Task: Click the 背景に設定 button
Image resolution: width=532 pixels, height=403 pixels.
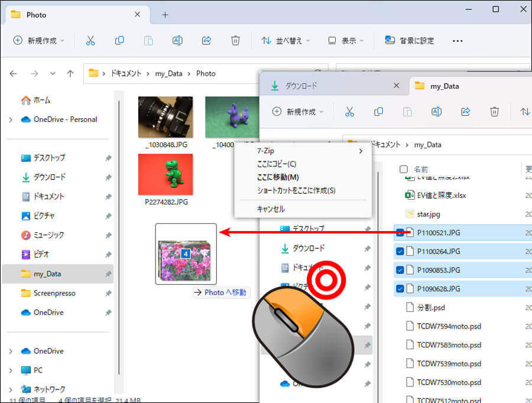Action: pyautogui.click(x=410, y=41)
